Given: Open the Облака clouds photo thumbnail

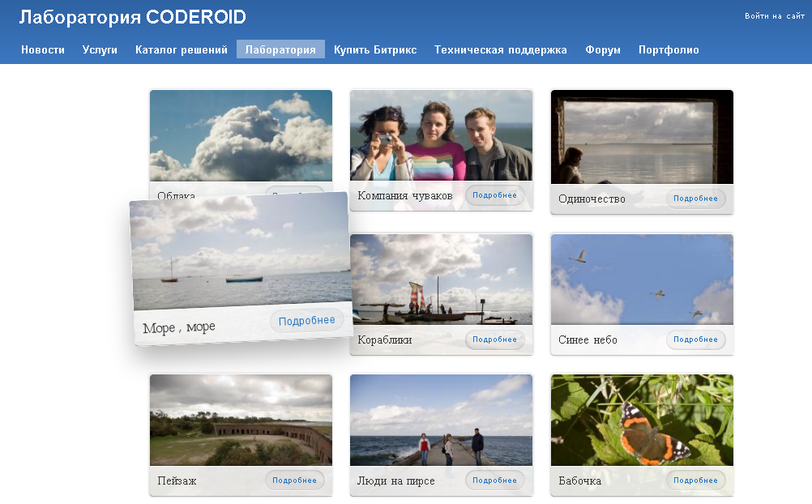Looking at the screenshot, I should pos(241,134).
